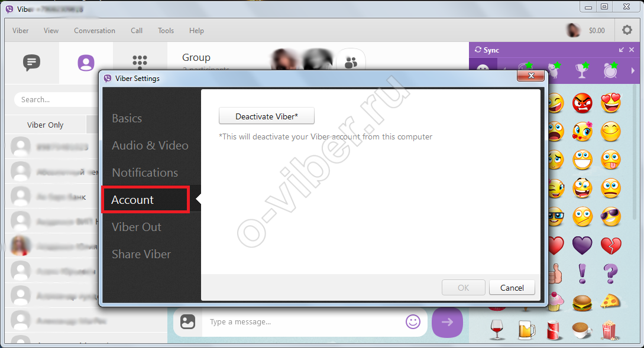Insert the worried frowning emoticon
Screen dimensions: 644x348
(611, 188)
